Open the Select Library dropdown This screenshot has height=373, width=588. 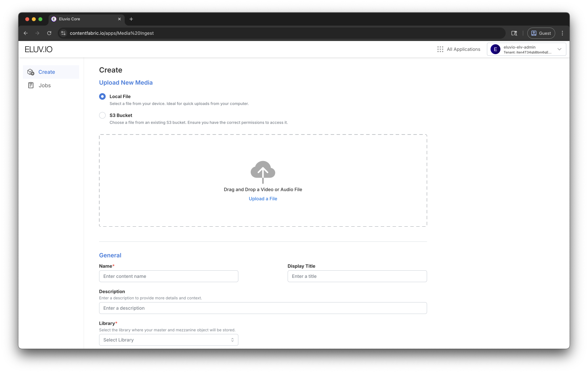[x=169, y=340]
